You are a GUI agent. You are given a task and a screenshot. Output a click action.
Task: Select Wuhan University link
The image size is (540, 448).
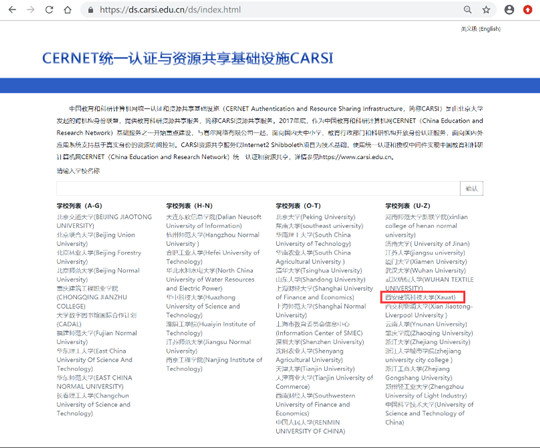coord(425,271)
